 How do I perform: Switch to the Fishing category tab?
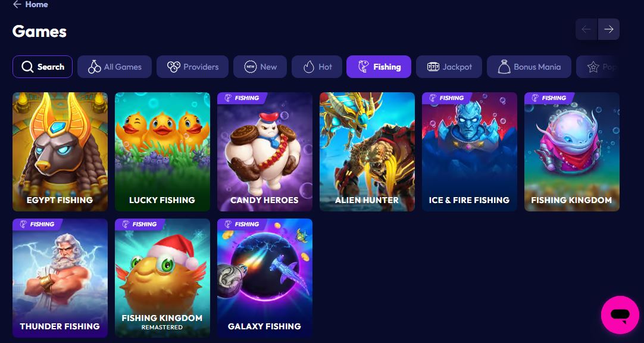pyautogui.click(x=379, y=67)
